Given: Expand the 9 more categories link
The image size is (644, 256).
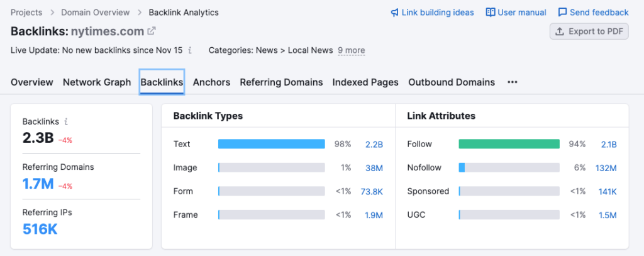Looking at the screenshot, I should [x=351, y=50].
